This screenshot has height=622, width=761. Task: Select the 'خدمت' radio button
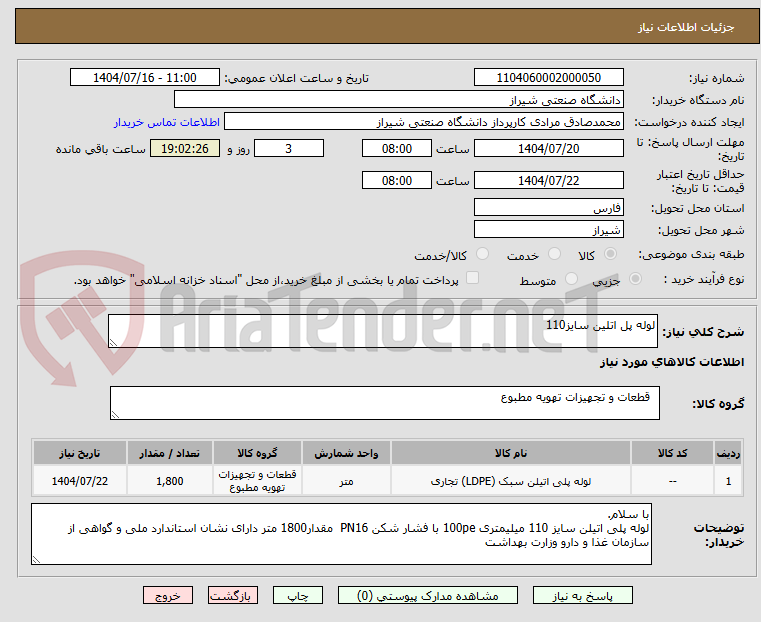click(x=554, y=254)
